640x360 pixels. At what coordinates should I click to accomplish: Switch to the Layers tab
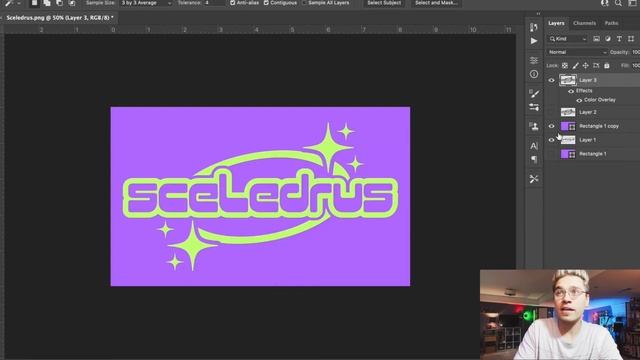pos(556,23)
